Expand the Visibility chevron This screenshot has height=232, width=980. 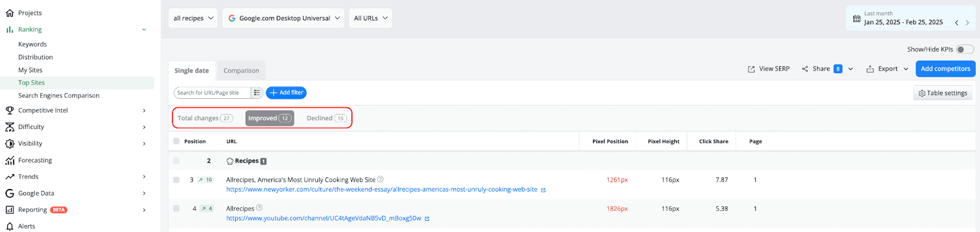[x=145, y=144]
